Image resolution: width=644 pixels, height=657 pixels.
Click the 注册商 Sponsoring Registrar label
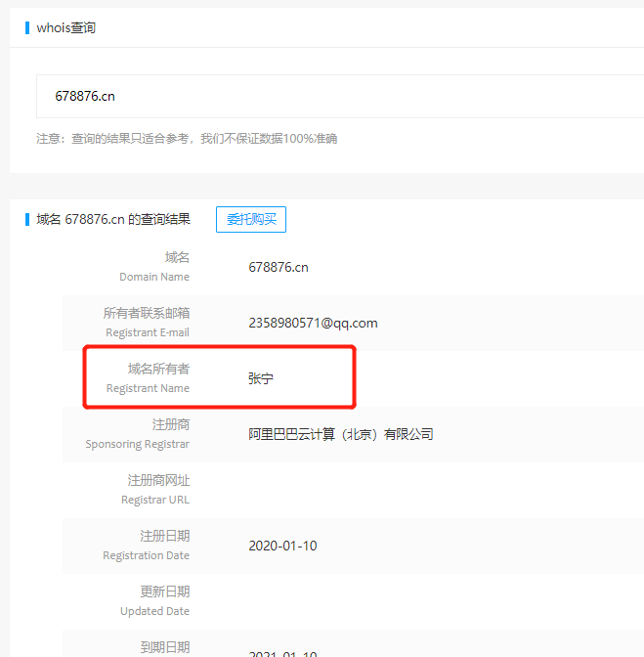(139, 434)
